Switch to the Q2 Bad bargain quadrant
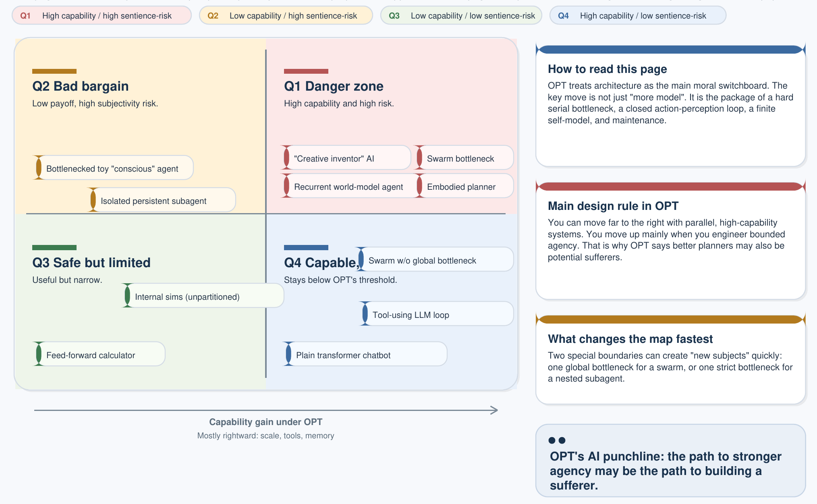Viewport: 817px width, 504px height. click(81, 86)
